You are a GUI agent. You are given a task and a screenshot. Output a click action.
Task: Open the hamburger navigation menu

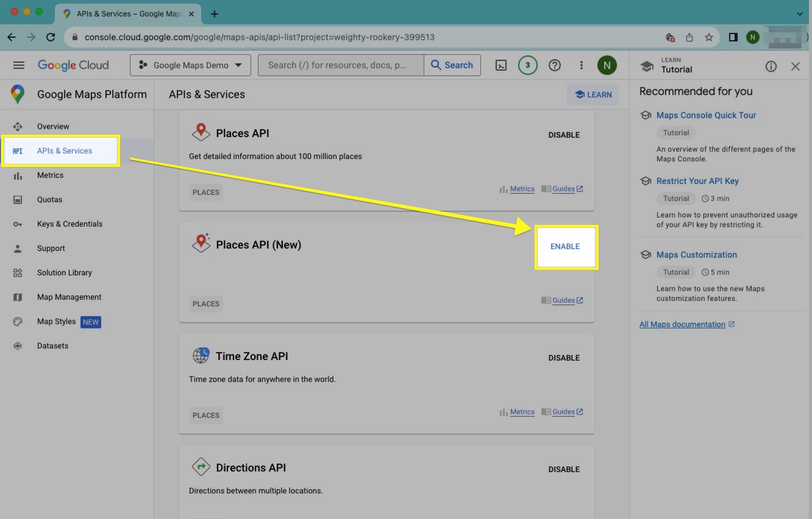coord(19,65)
